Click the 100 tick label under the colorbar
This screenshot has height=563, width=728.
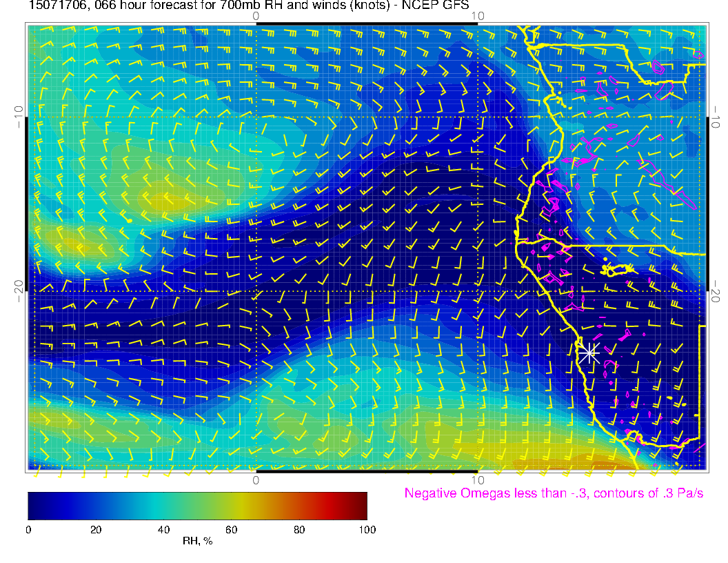[367, 529]
